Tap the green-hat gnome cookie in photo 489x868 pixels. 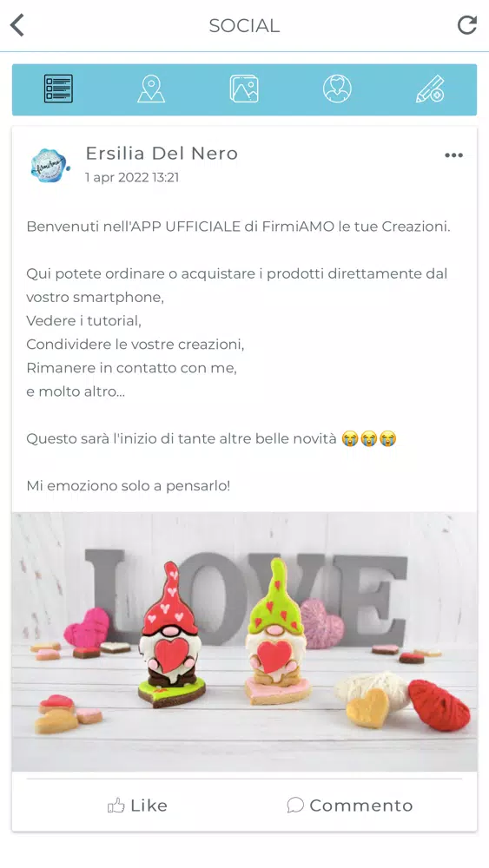pos(277,630)
